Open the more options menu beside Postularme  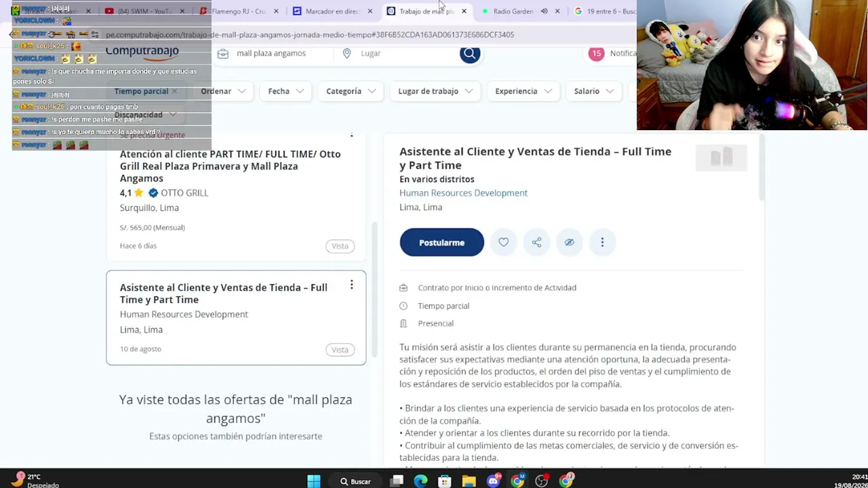(x=602, y=243)
